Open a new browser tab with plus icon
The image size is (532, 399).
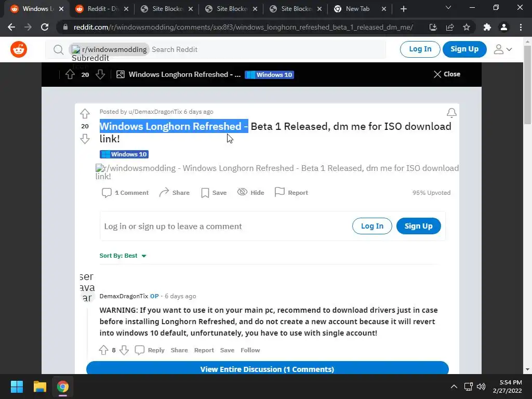tap(403, 9)
